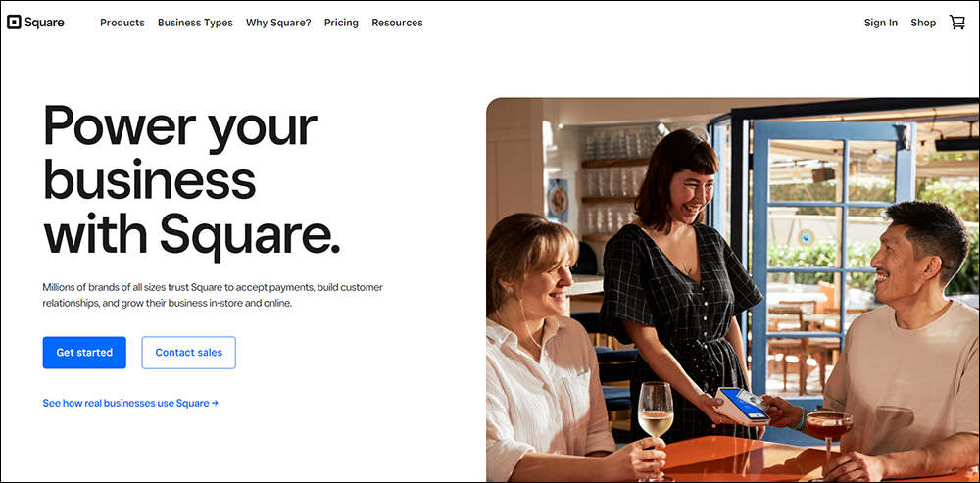Screen dimensions: 980x483
Task: Open the Shop link
Action: tap(923, 23)
